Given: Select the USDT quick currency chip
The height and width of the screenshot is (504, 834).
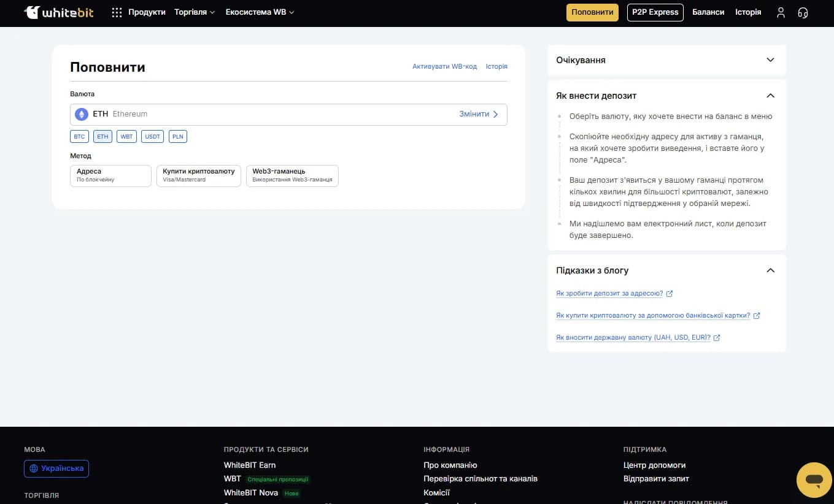Looking at the screenshot, I should tap(152, 137).
